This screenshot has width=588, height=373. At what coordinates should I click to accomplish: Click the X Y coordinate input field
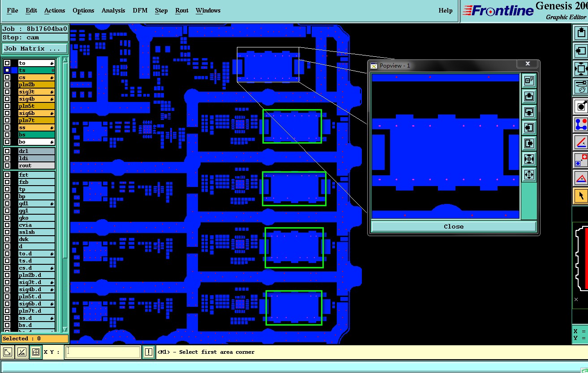(x=103, y=352)
